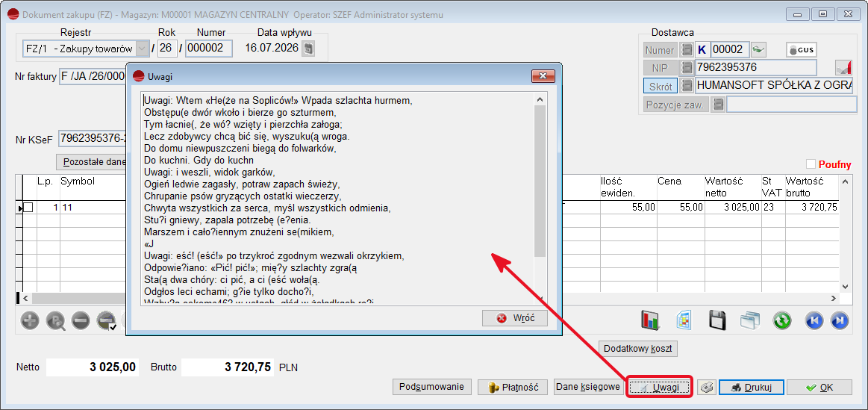Click the floppy disk save icon
The image size is (868, 410).
coord(717,320)
